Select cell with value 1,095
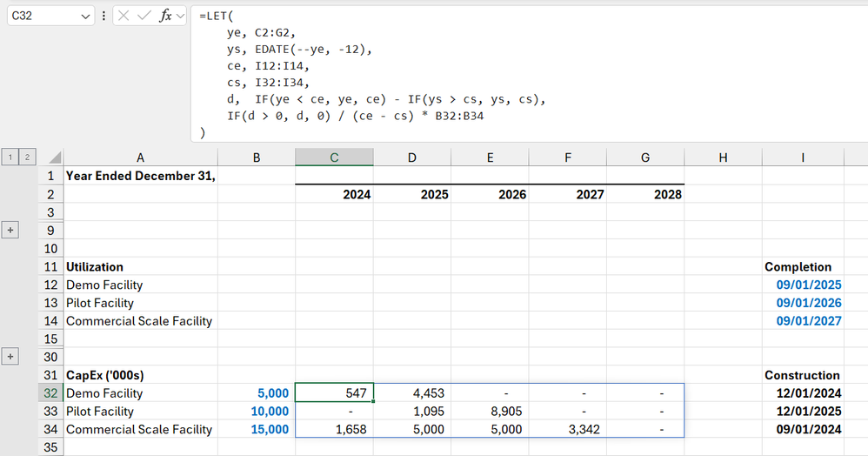The width and height of the screenshot is (868, 456). tap(412, 411)
